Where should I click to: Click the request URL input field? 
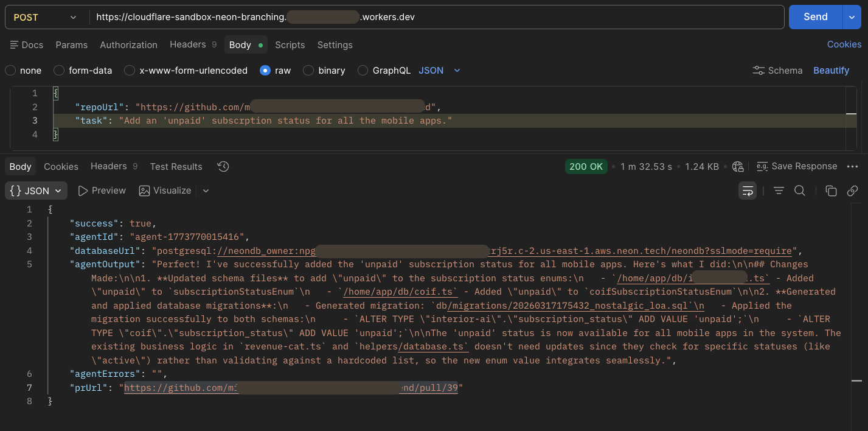pos(437,17)
